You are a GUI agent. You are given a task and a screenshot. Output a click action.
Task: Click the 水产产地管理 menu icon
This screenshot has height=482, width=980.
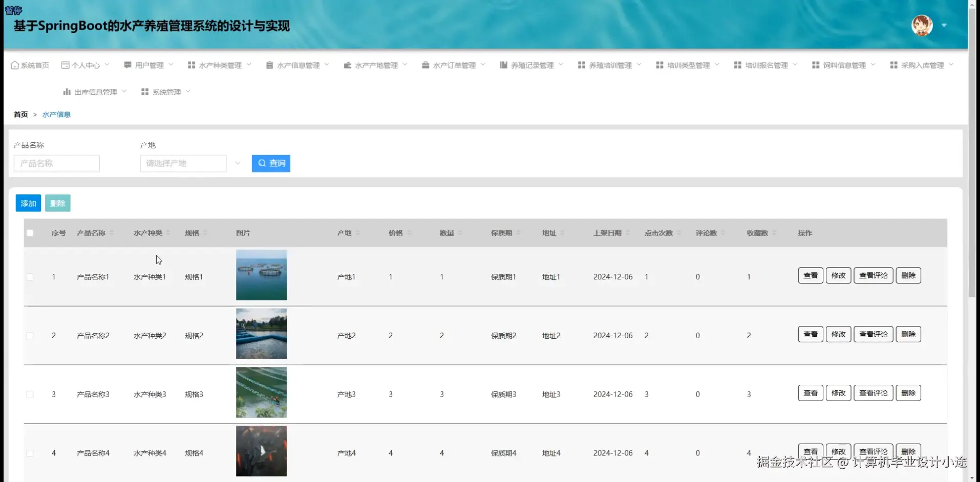[347, 65]
